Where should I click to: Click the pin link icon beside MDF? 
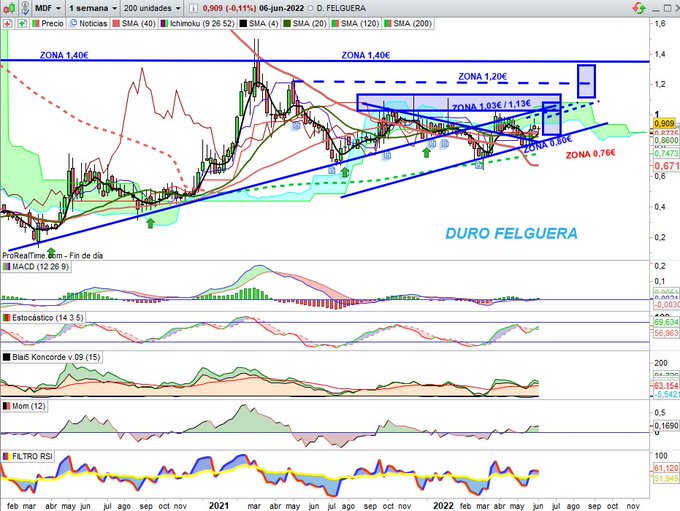[26, 8]
